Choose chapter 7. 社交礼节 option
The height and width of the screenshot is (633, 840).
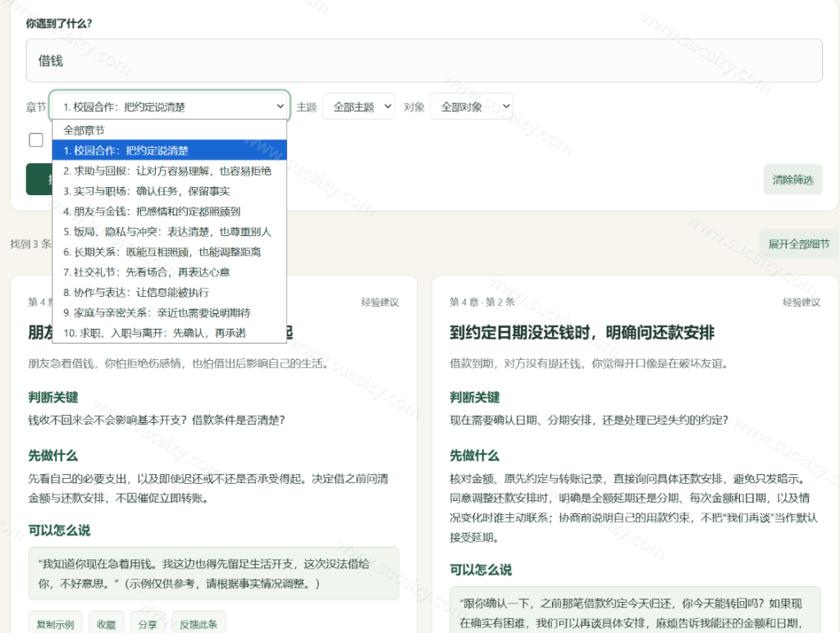(169, 272)
